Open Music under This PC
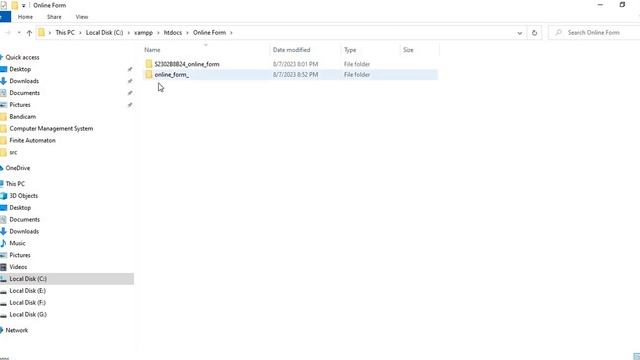The height and width of the screenshot is (360, 640). pyautogui.click(x=17, y=243)
